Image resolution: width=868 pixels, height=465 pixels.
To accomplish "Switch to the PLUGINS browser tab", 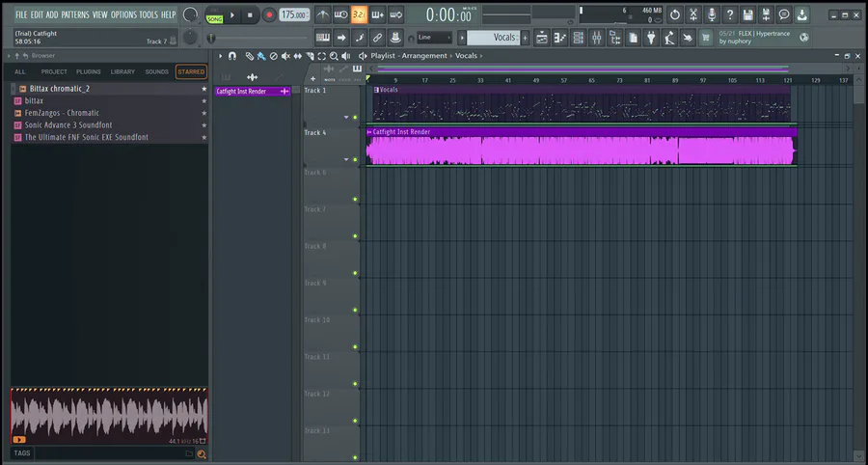I will 89,72.
